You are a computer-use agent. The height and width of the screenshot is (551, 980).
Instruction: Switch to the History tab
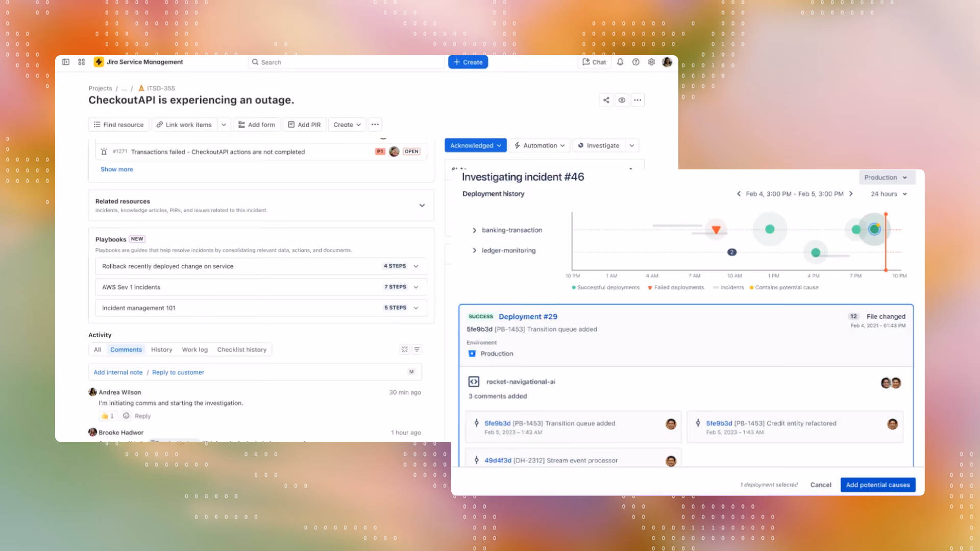coord(162,349)
